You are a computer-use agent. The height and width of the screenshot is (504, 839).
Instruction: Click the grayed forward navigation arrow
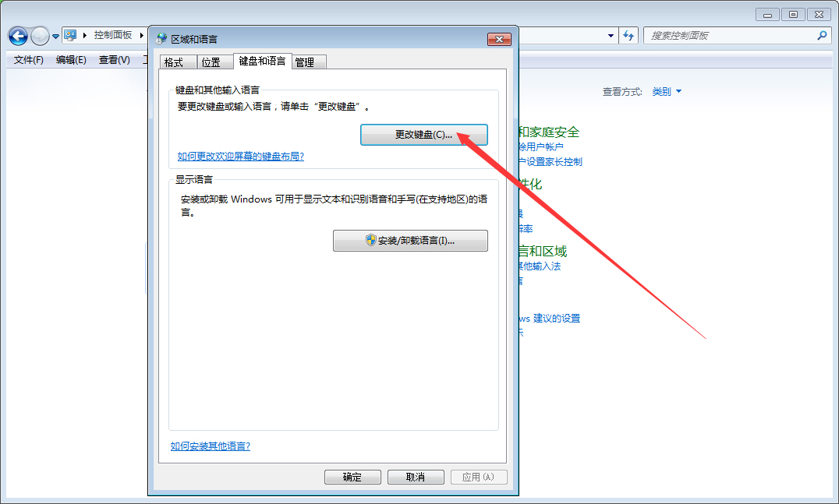pos(39,35)
